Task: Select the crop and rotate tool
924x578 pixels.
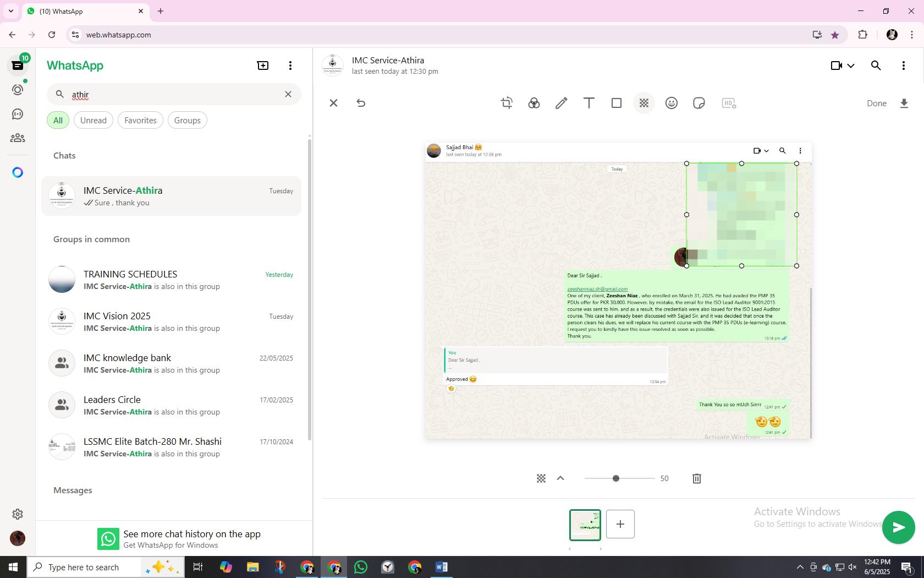Action: [x=507, y=103]
